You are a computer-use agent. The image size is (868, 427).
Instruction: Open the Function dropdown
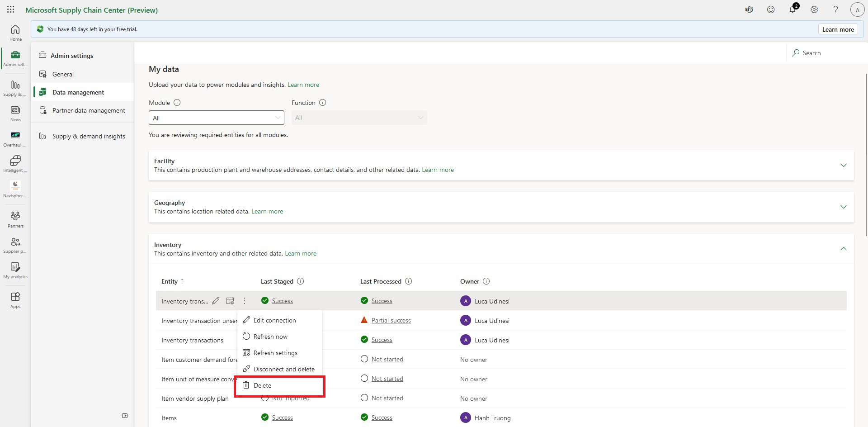[359, 118]
